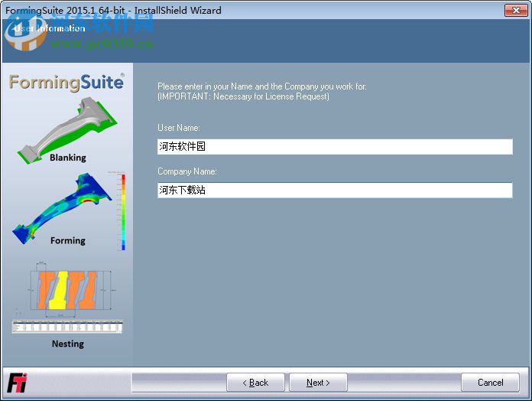The height and width of the screenshot is (401, 532).
Task: Click the FTI logo icon
Action: (x=17, y=383)
